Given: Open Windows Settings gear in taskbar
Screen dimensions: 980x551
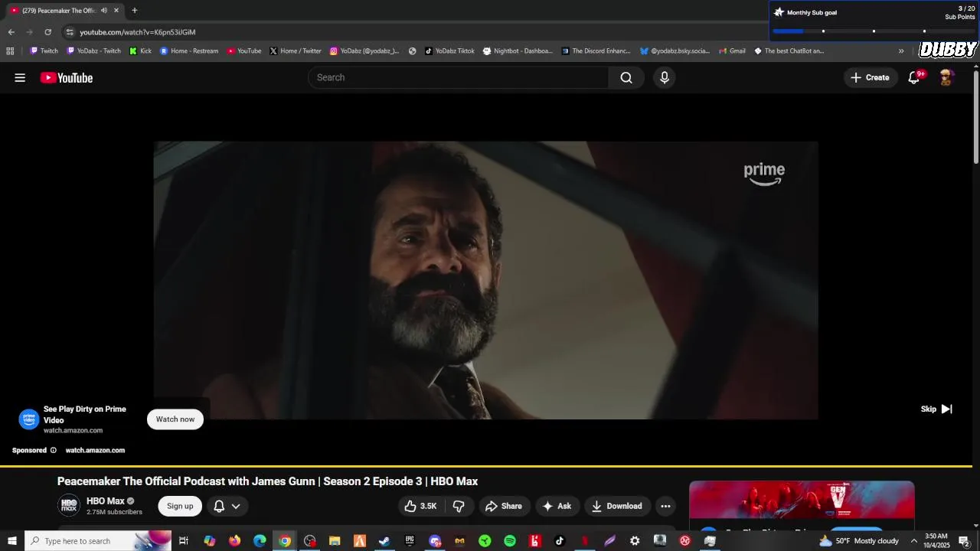Looking at the screenshot, I should coord(635,541).
